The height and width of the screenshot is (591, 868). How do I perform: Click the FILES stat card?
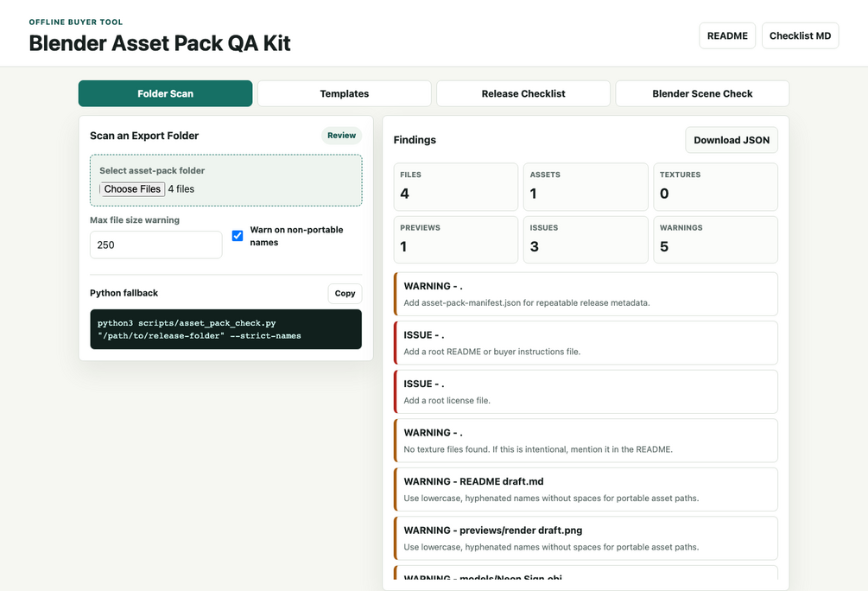[455, 187]
